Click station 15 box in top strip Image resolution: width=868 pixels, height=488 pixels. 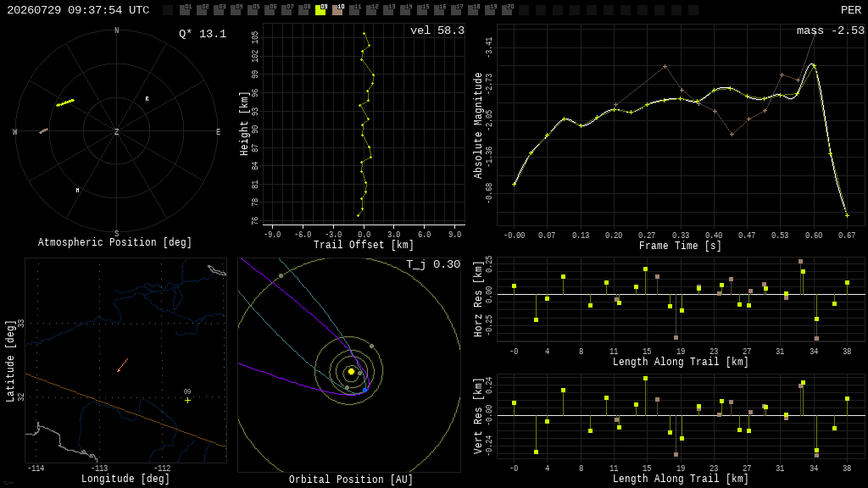422,10
